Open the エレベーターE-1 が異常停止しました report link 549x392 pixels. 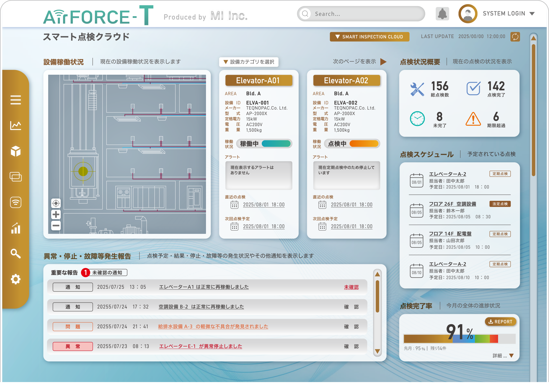coord(200,346)
